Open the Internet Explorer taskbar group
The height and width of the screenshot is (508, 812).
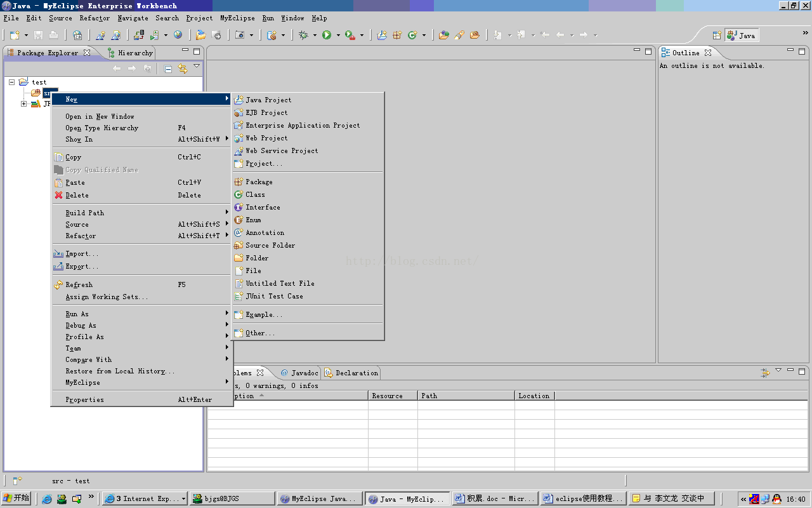click(x=145, y=498)
